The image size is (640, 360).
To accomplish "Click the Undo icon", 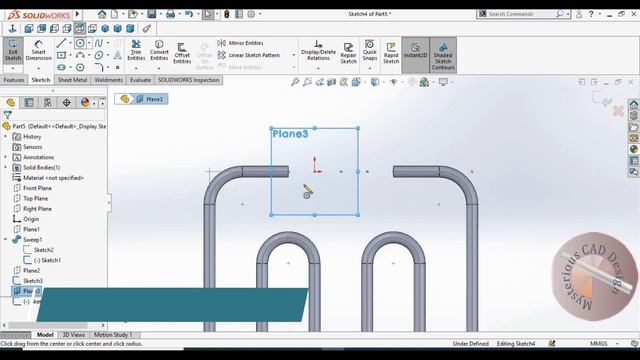I will (x=189, y=14).
